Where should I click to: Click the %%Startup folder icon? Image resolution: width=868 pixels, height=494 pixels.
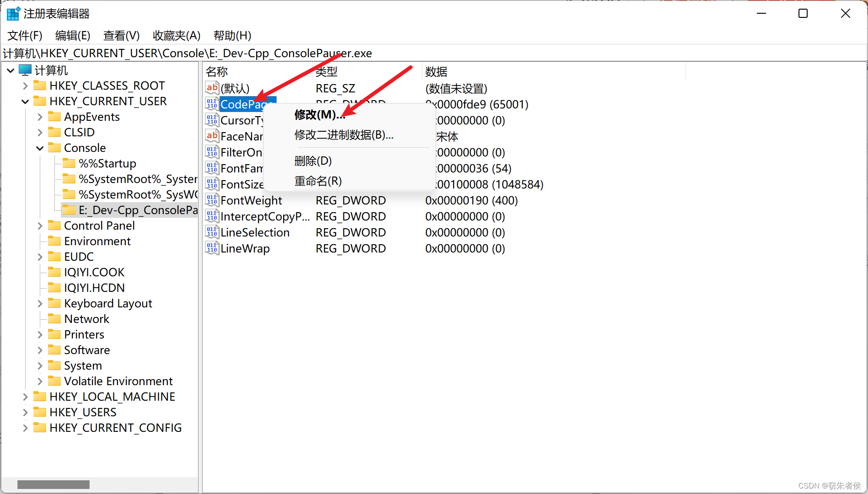coord(69,163)
